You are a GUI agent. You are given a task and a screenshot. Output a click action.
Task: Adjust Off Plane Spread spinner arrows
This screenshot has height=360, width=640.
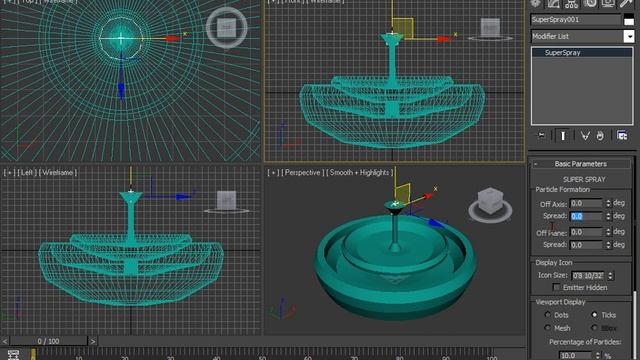pyautogui.click(x=608, y=244)
